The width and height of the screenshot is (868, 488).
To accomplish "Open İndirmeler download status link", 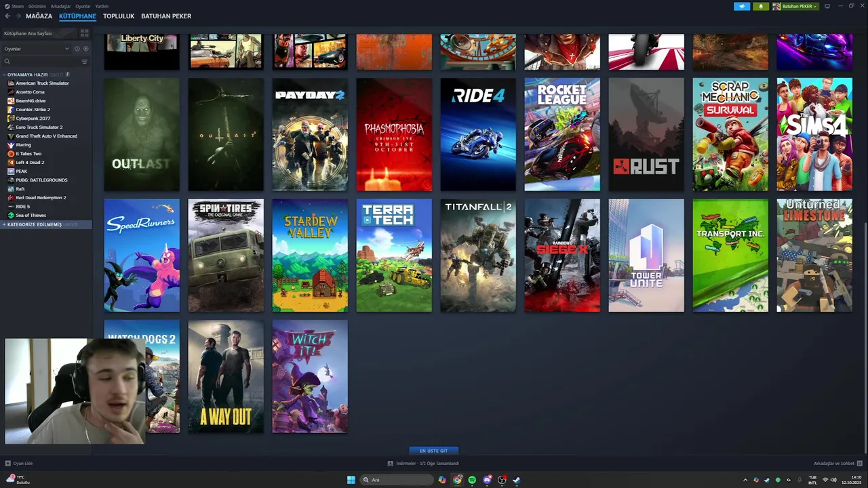I will [x=427, y=464].
